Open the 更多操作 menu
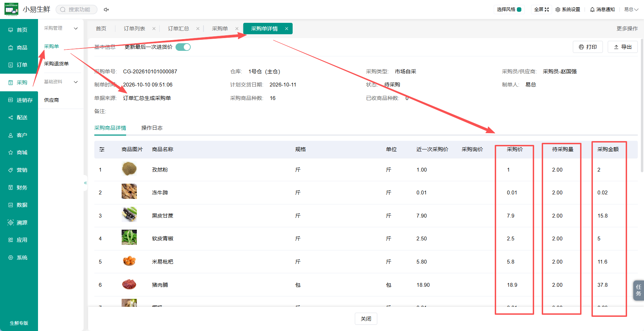The height and width of the screenshot is (331, 644). pyautogui.click(x=627, y=28)
